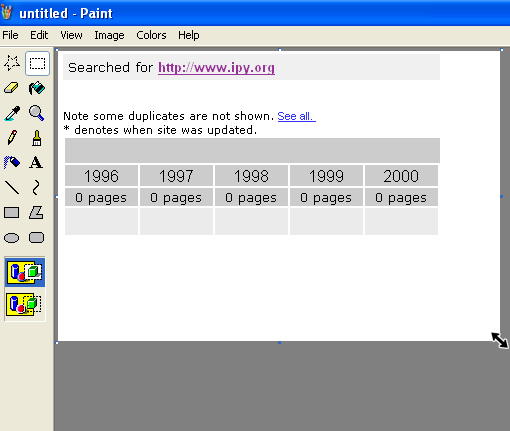Enable opaque selection mode option
This screenshot has height=431, width=510.
pyautogui.click(x=25, y=272)
